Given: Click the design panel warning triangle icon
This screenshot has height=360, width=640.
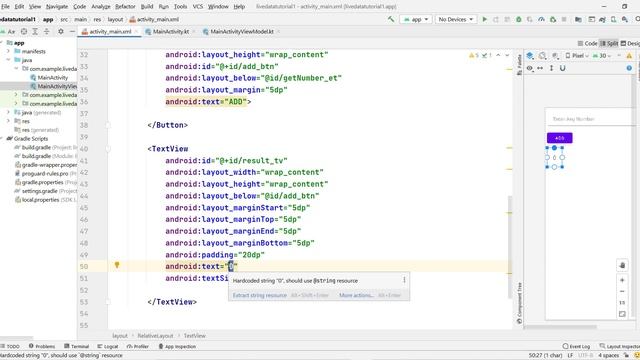Looking at the screenshot, I should pos(629,56).
